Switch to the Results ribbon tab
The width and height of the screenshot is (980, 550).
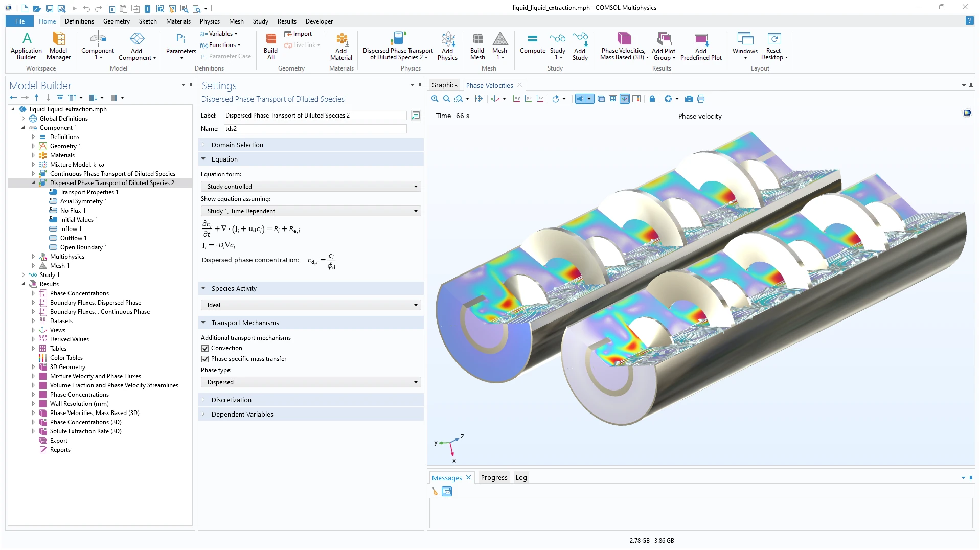click(x=287, y=21)
